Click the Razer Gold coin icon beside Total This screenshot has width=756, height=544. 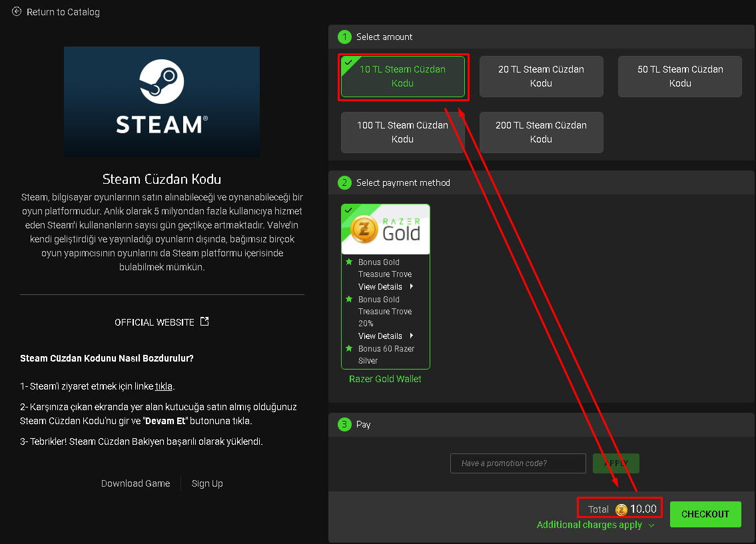621,509
